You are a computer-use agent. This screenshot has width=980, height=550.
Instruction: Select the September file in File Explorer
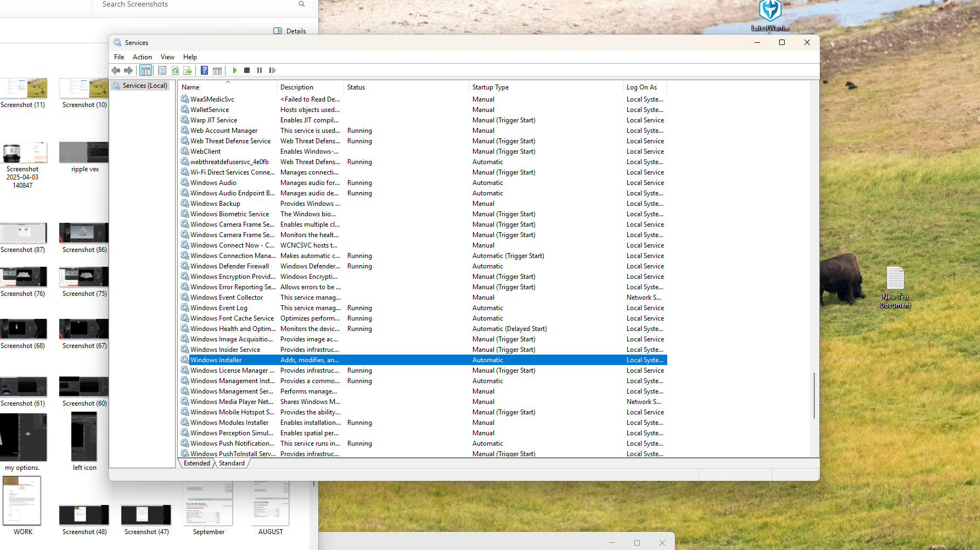[209, 509]
